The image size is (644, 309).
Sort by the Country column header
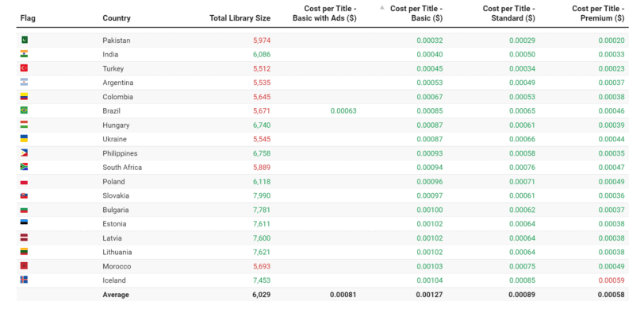[117, 18]
